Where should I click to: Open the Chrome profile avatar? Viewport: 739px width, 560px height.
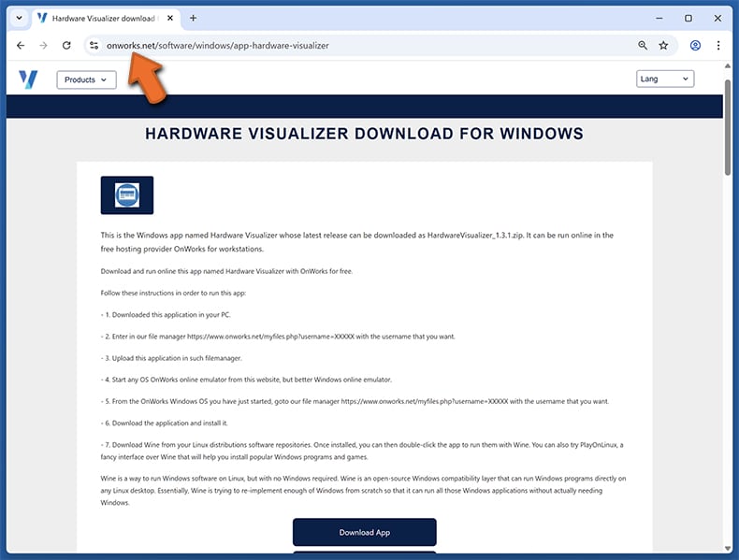(x=695, y=45)
